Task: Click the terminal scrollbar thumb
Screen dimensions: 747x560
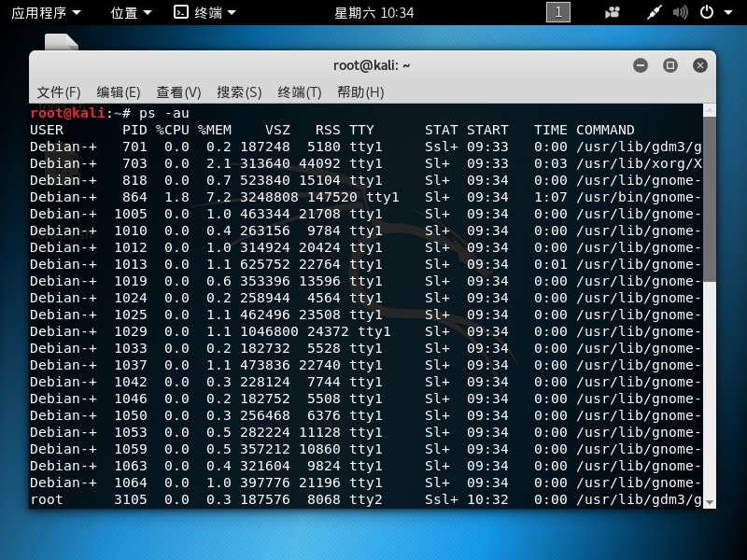Action: point(710,199)
